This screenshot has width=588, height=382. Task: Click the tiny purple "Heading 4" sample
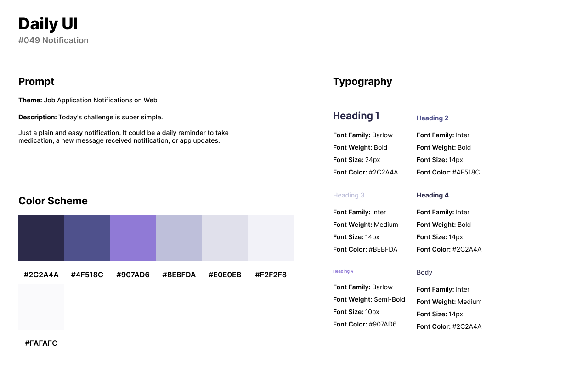point(343,271)
